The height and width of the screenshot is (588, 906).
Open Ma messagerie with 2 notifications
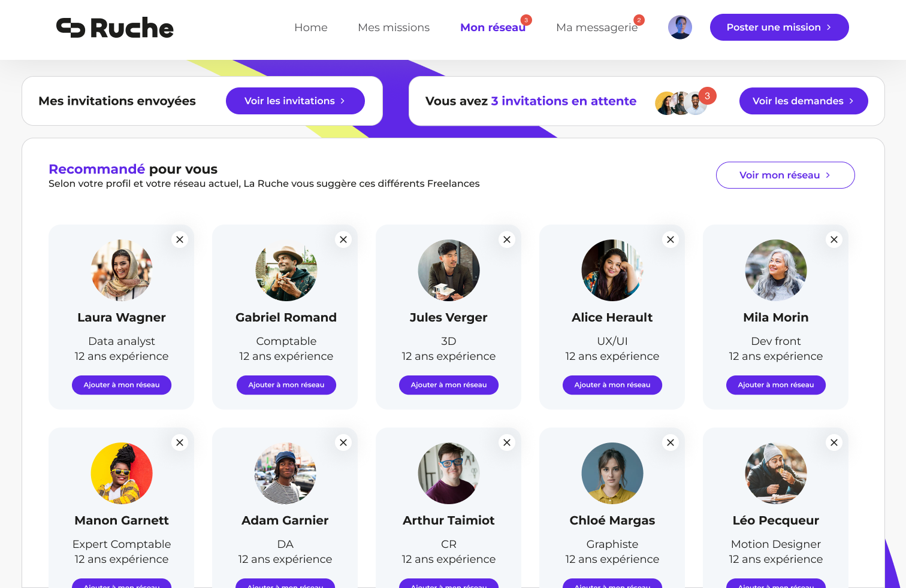(x=597, y=28)
